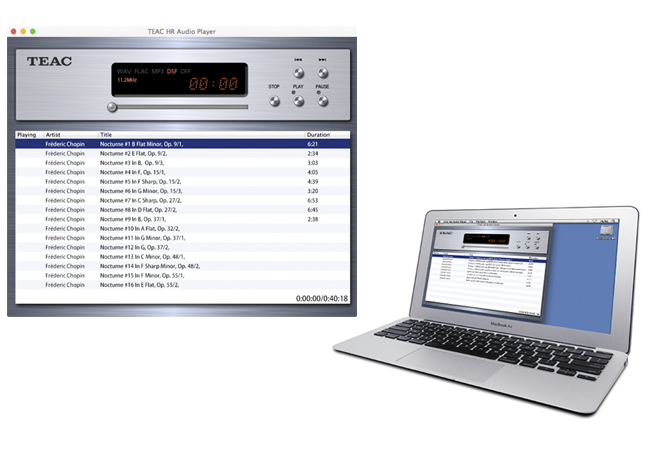
Task: Minimize the window with the yellow button
Action: pyautogui.click(x=23, y=31)
